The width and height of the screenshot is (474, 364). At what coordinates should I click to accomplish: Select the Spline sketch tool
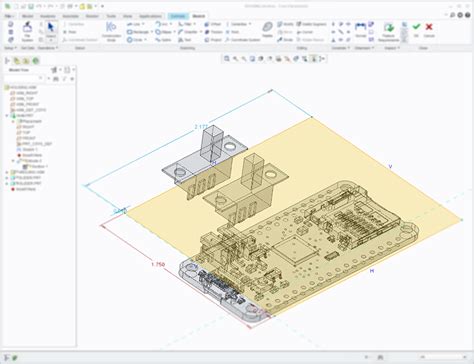[163, 40]
